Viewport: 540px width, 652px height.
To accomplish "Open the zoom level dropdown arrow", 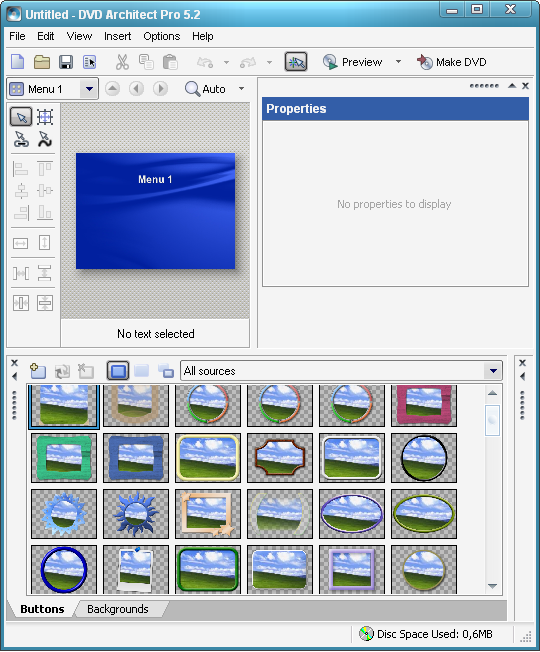I will pyautogui.click(x=242, y=89).
